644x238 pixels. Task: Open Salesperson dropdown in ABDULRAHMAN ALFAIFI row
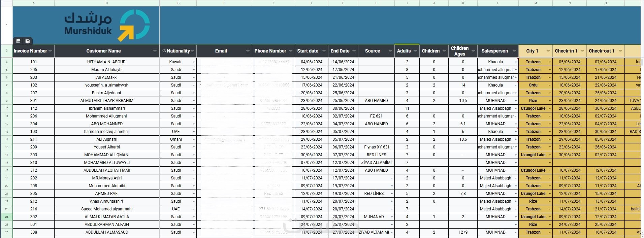point(516,225)
